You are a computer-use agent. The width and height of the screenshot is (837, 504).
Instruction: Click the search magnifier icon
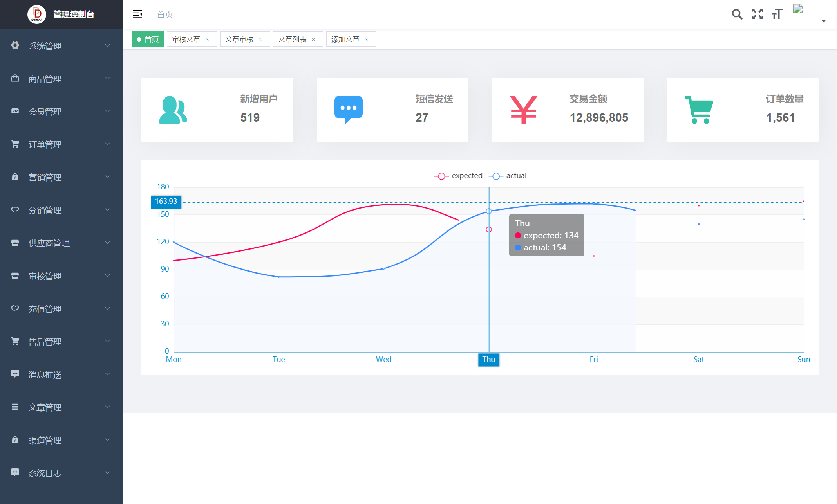(737, 14)
